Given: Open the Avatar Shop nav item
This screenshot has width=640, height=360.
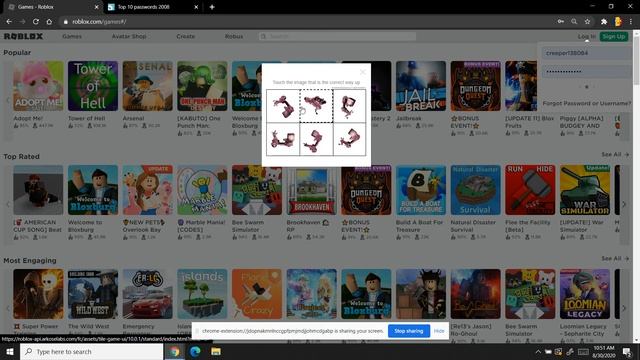Looking at the screenshot, I should pos(129,36).
